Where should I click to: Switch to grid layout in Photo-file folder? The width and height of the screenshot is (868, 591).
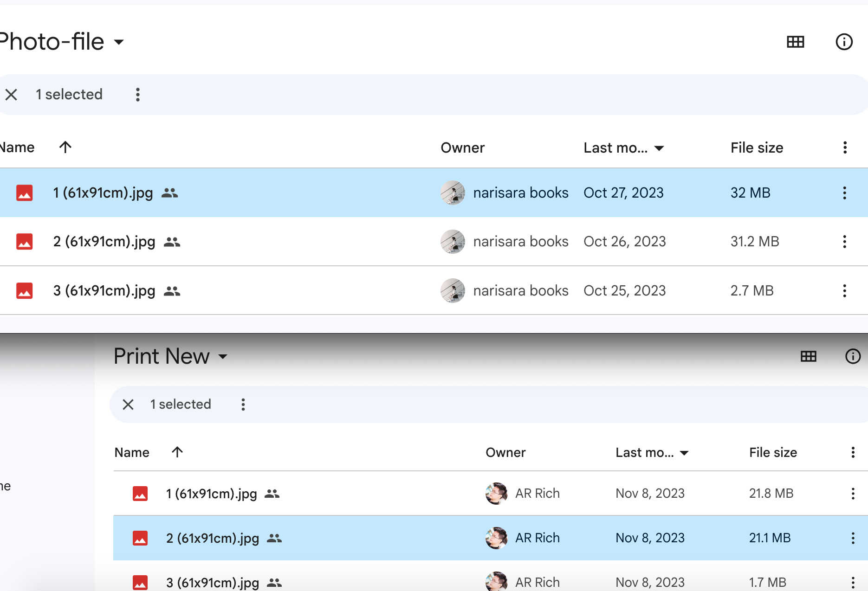pos(795,42)
